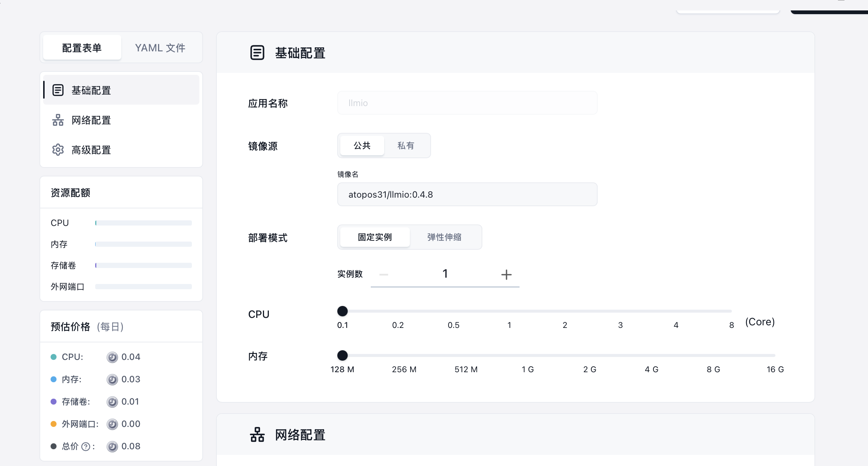Click the network icon in 网络配置 section header
Screen dimensions: 868x466
257,434
